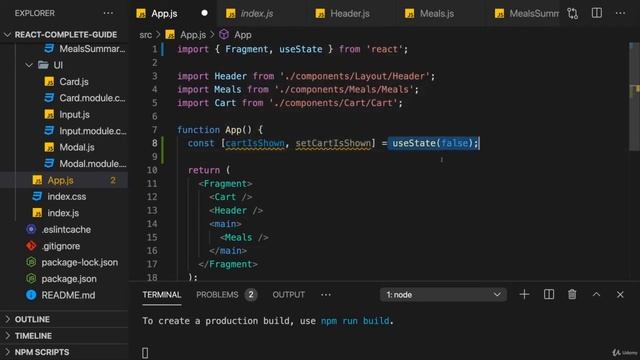Open editor more actions ellipsis menu
The height and width of the screenshot is (360, 640).
tap(620, 13)
